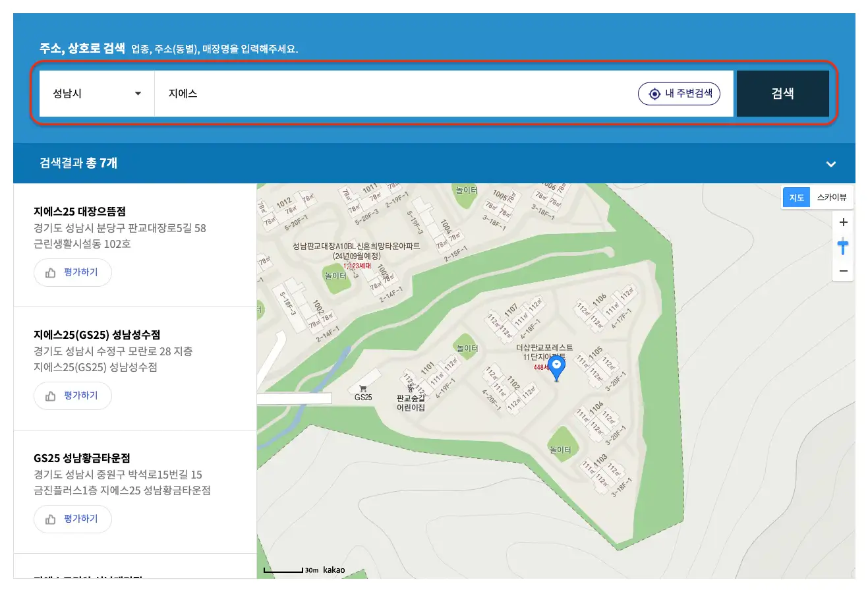The image size is (868, 590).
Task: Click address 경기도 성남시 중원구 박석로15번길 15
Action: click(x=118, y=475)
